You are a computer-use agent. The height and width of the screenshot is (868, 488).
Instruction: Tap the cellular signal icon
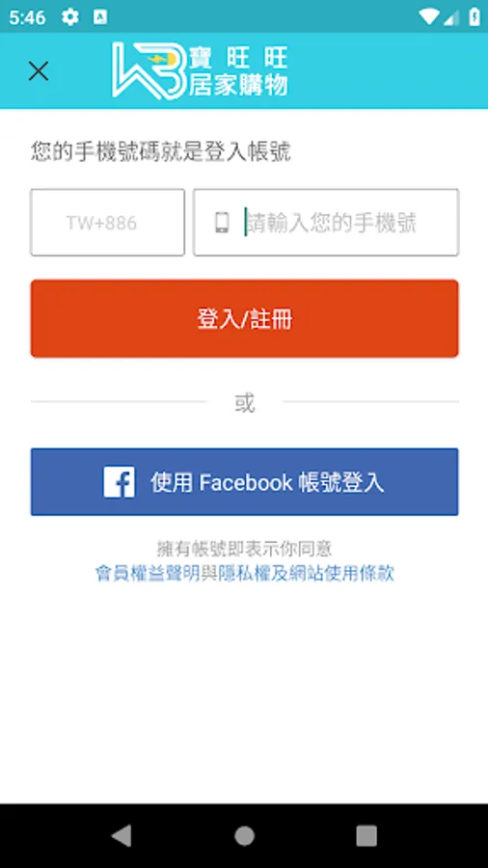point(452,17)
